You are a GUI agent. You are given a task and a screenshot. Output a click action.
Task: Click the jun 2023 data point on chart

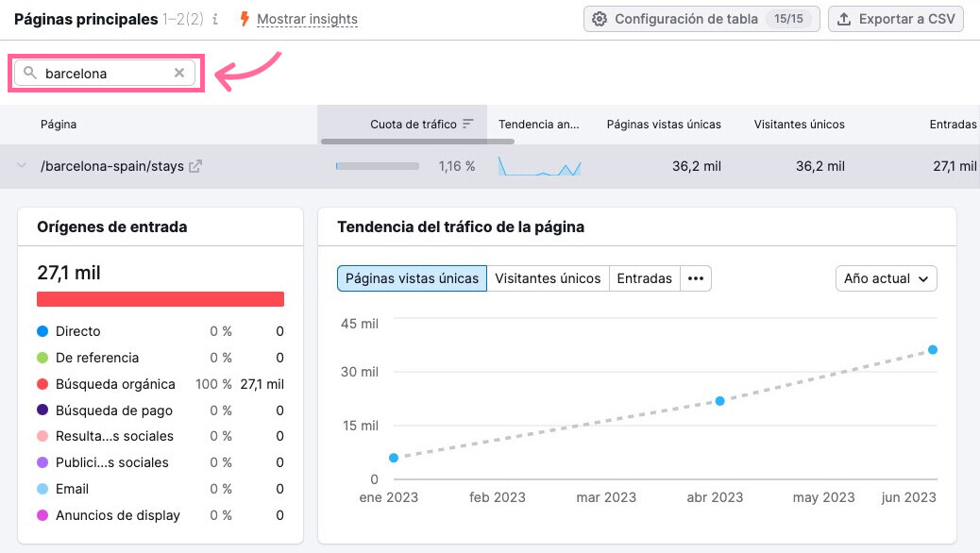933,349
